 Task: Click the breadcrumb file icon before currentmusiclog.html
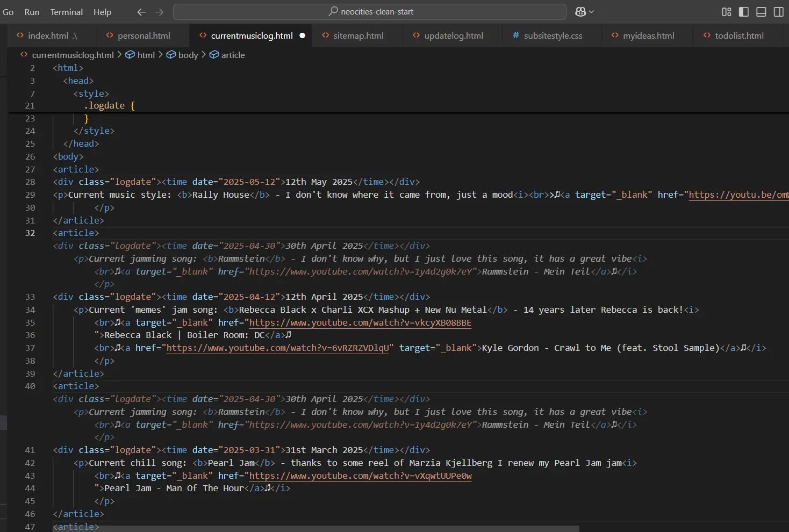click(x=24, y=55)
